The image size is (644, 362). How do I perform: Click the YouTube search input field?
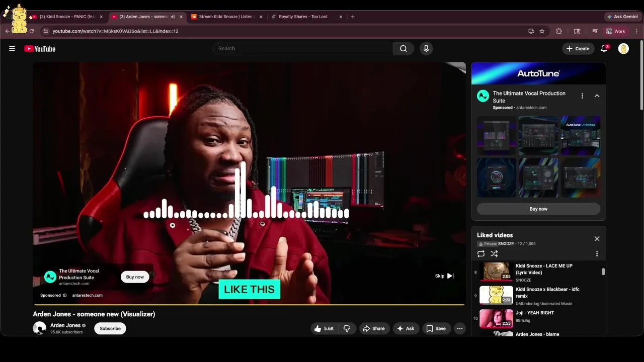(x=303, y=49)
